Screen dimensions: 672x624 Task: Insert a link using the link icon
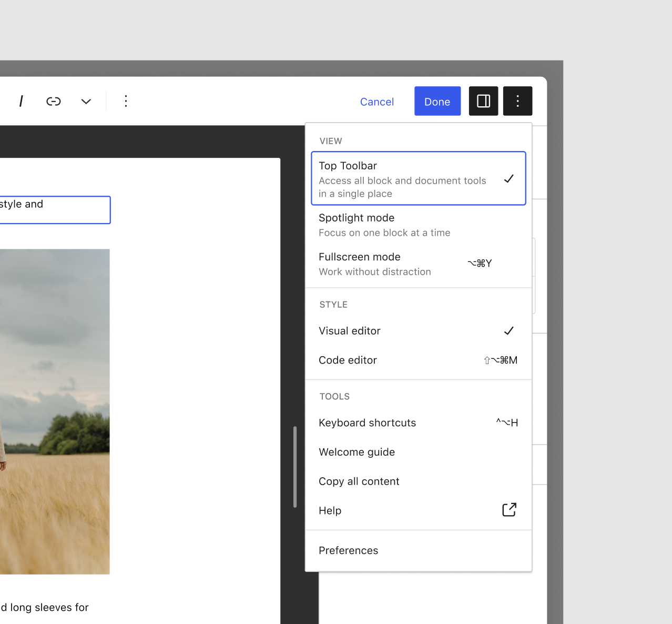click(53, 101)
